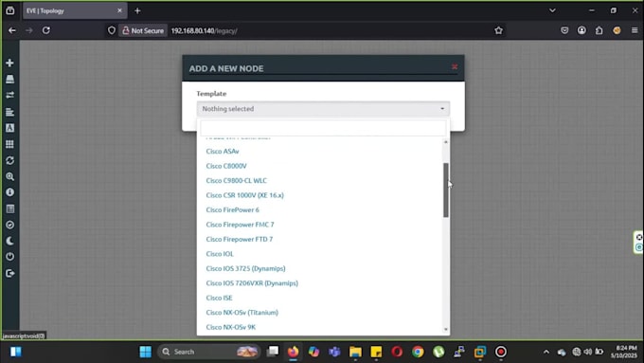
Task: Click the grid More actions sidebar icon
Action: [9, 144]
